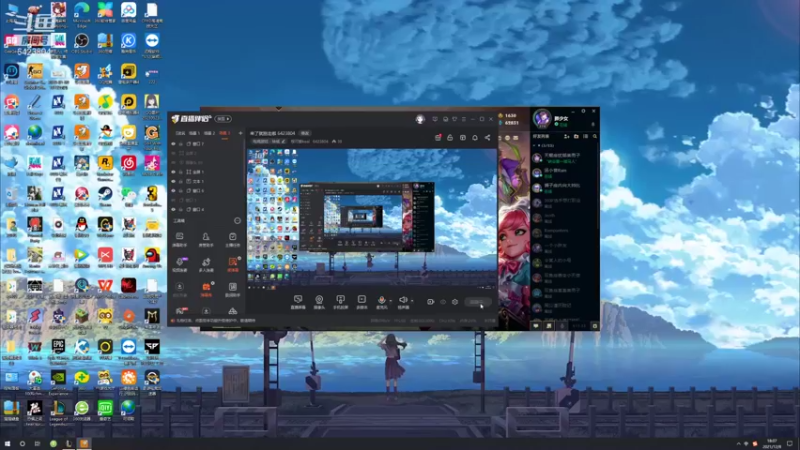Hide the 文本1 source
800x450 pixels.
click(x=173, y=181)
